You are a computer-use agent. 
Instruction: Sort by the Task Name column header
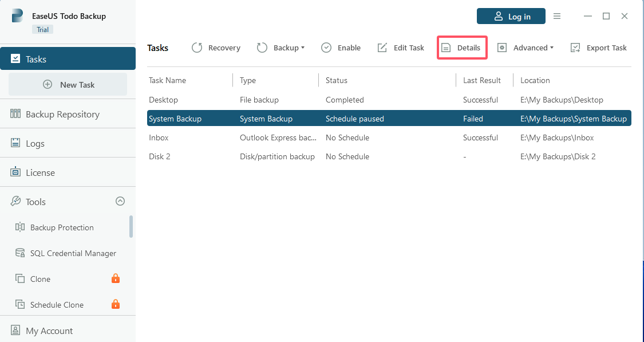coord(168,80)
